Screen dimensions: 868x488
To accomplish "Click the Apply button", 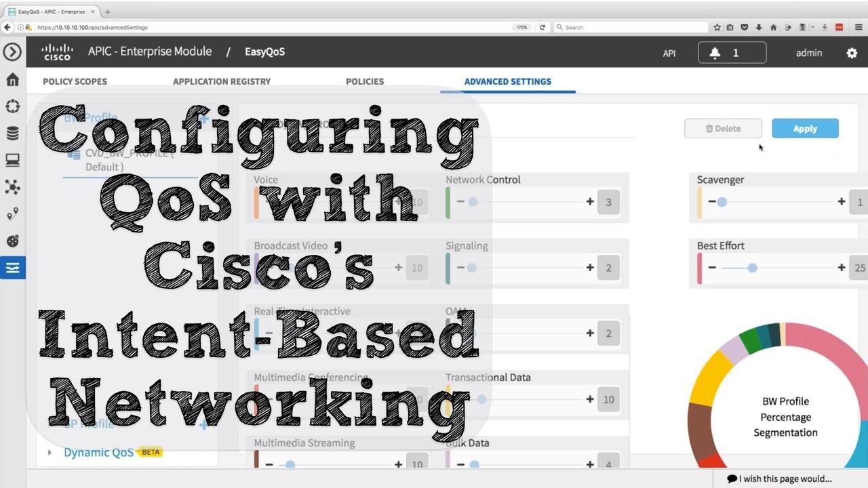I will click(805, 128).
